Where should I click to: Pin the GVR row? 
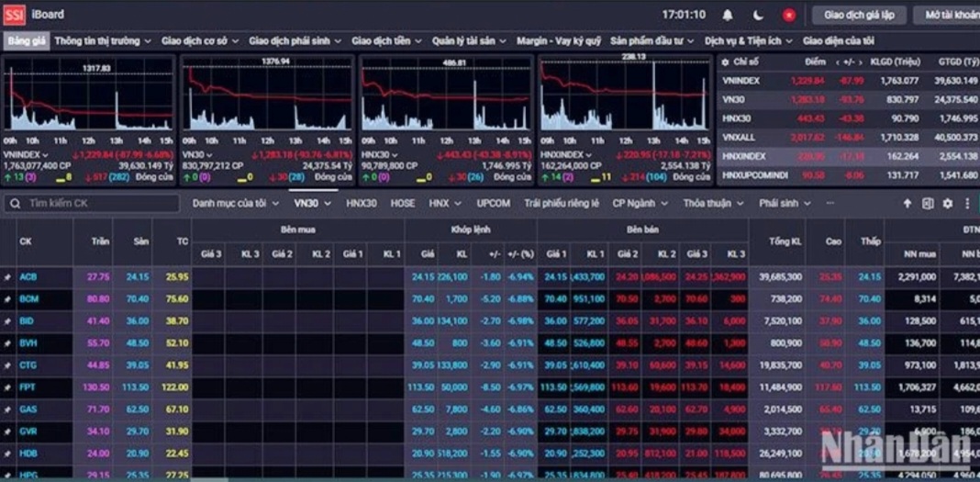pos(7,432)
